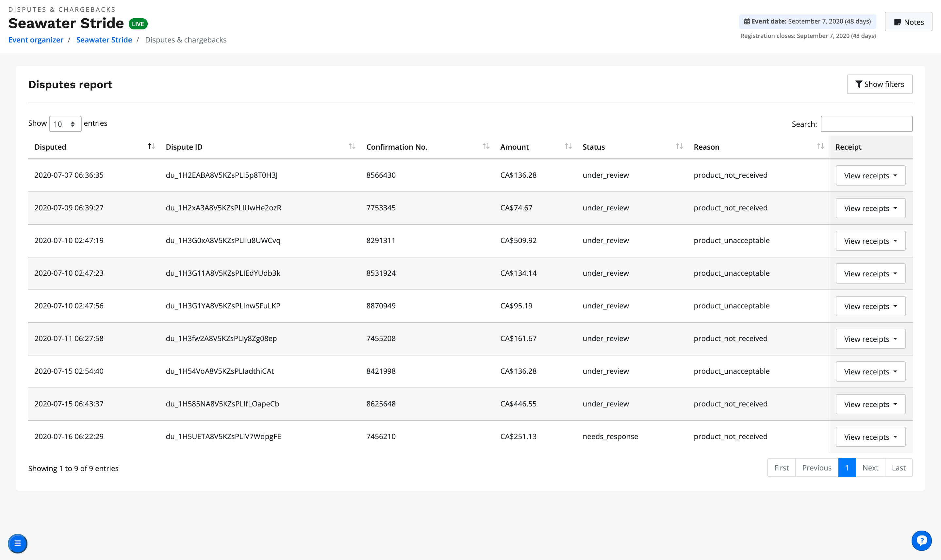The image size is (941, 560).
Task: Open View receipts for CA$509.92 dispute
Action: [870, 241]
